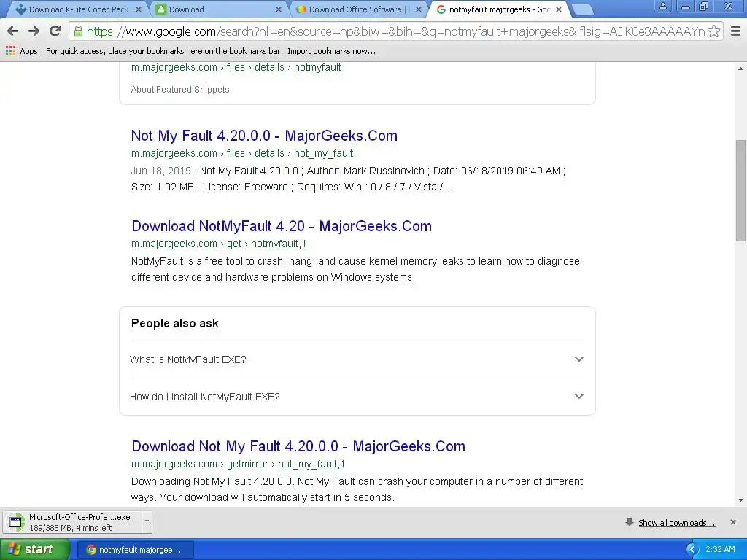Open Not My Fault 4.20.0.0 - MajorGeeks.Com result
Screen dimensions: 747x560
coord(264,136)
